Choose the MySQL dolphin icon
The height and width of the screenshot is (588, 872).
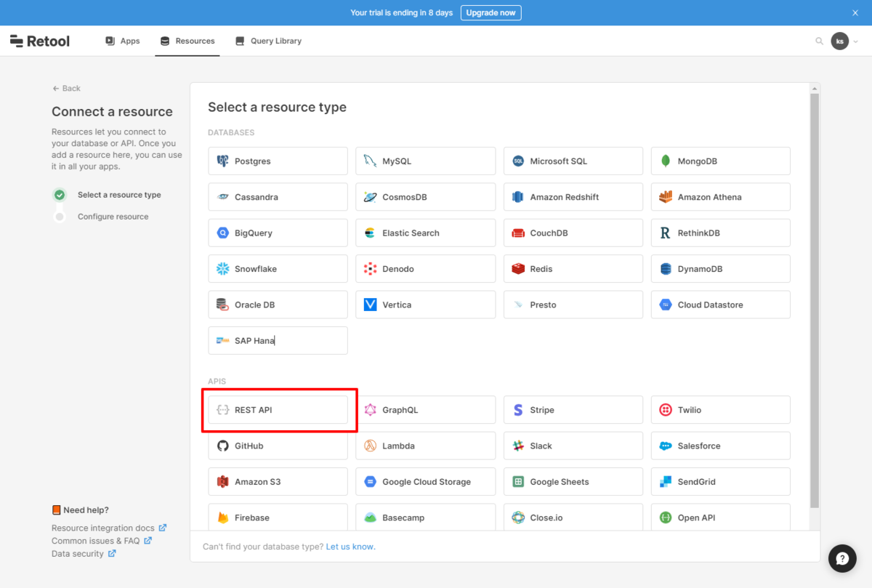[x=370, y=161]
